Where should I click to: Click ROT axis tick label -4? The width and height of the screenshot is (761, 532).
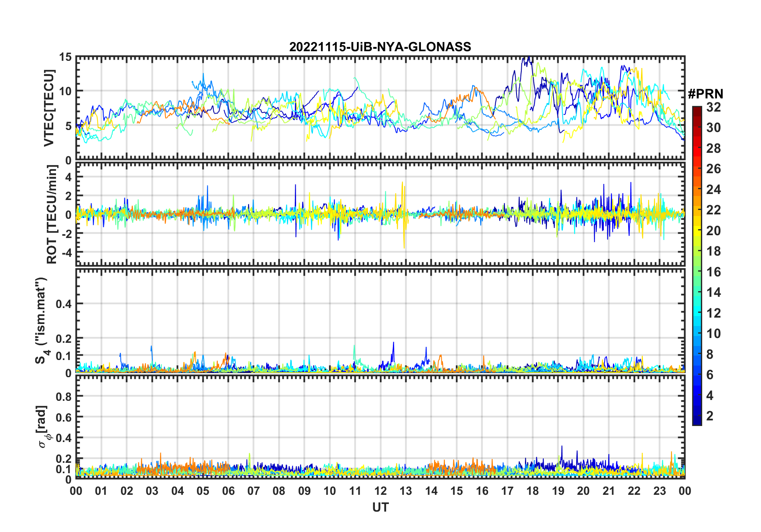[x=66, y=253]
